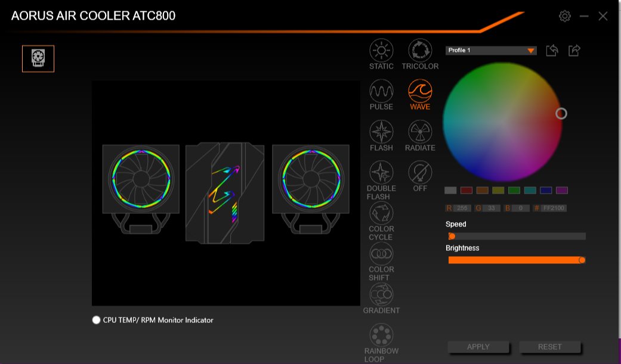Open settings via the gear icon
This screenshot has width=621, height=364.
click(x=564, y=16)
